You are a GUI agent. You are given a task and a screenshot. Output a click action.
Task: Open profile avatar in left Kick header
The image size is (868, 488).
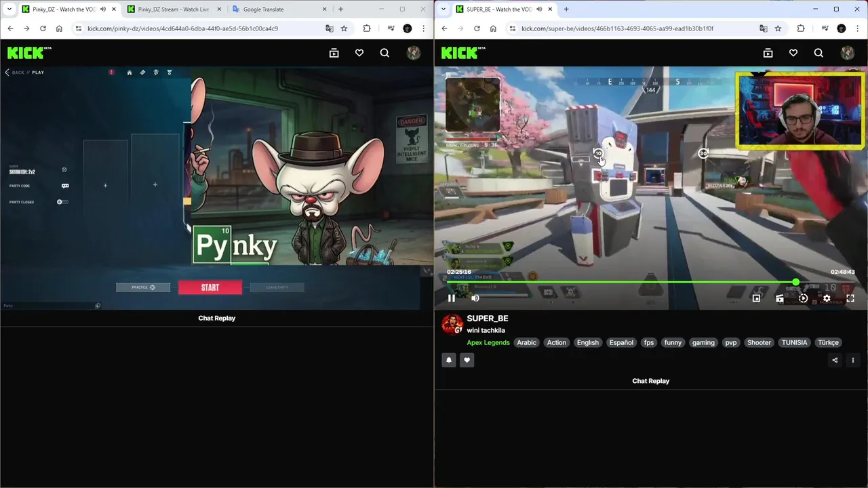pyautogui.click(x=413, y=53)
